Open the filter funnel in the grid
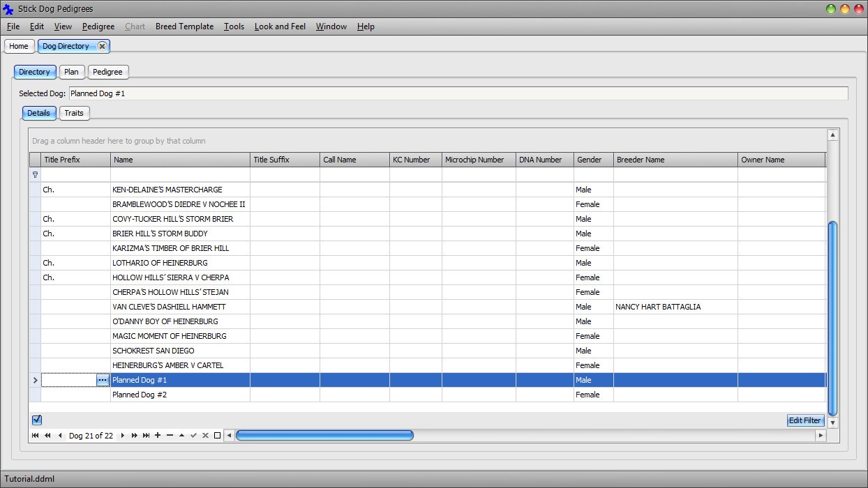This screenshot has height=488, width=868. [x=35, y=174]
